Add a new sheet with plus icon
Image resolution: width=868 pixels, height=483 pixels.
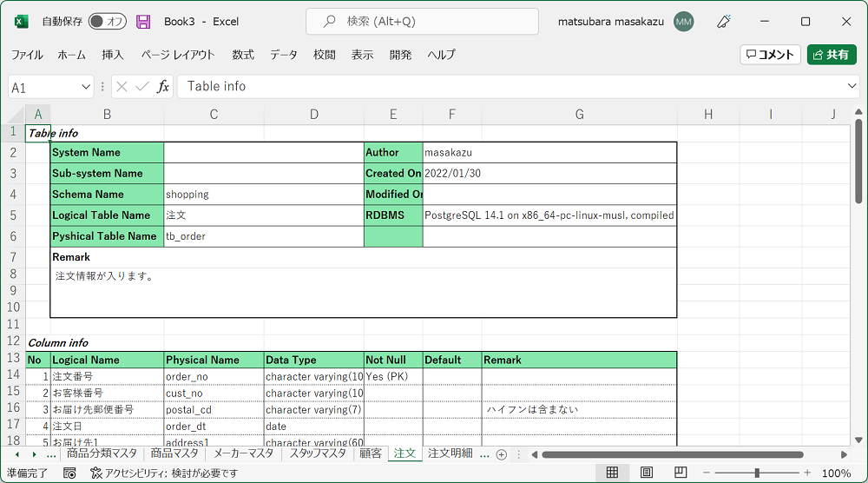click(502, 454)
